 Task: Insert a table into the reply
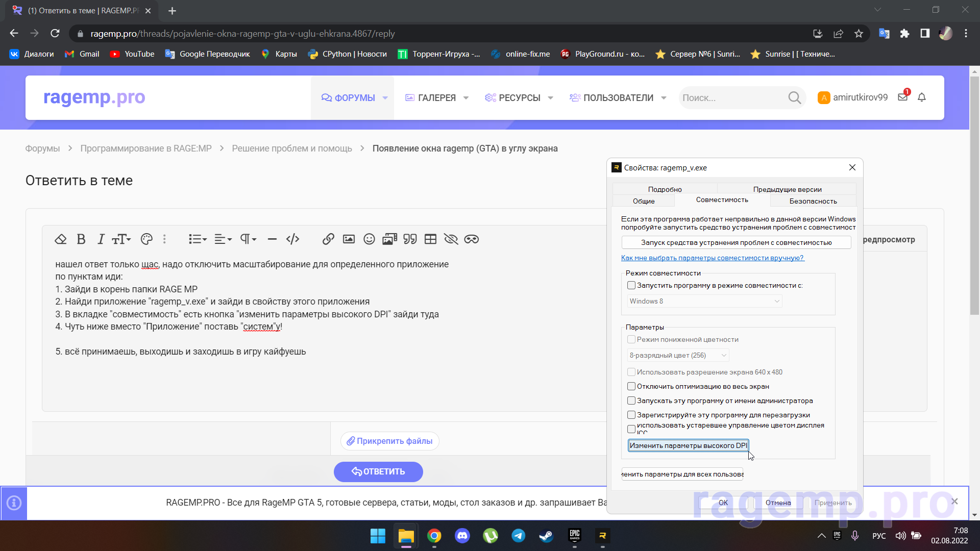pos(430,239)
